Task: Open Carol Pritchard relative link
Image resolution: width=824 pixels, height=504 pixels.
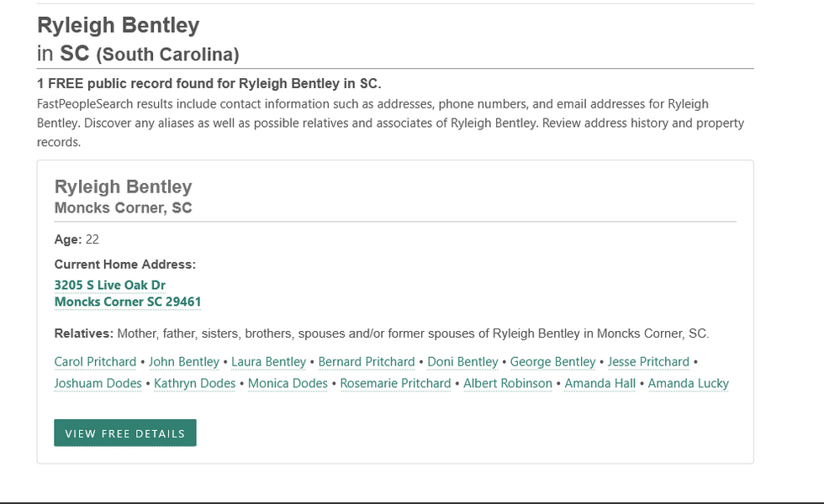Action: tap(95, 362)
